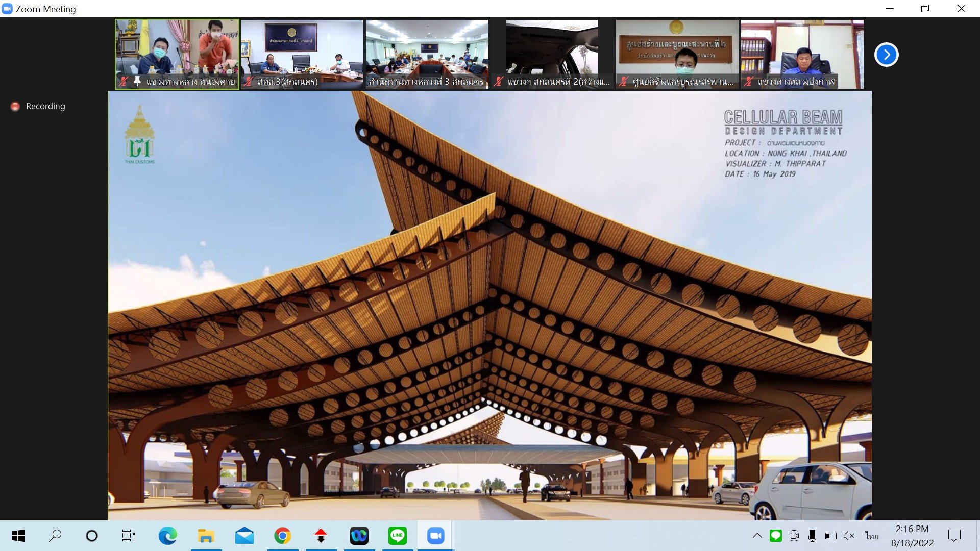This screenshot has width=980, height=551.
Task: Switch to Zoom app in taskbar
Action: (x=435, y=536)
